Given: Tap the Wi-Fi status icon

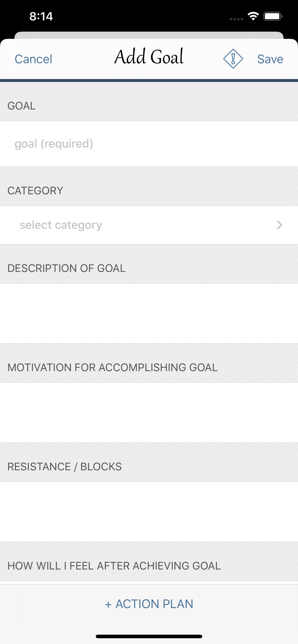Looking at the screenshot, I should (x=253, y=16).
